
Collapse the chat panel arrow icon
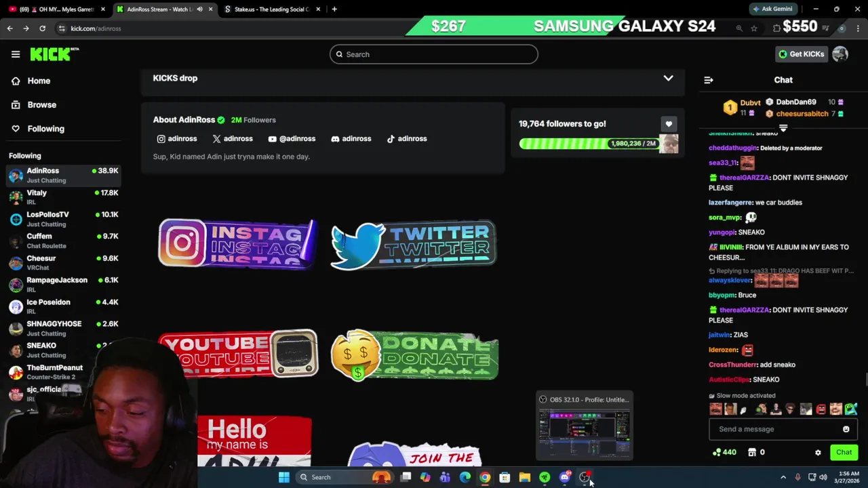[x=708, y=80]
